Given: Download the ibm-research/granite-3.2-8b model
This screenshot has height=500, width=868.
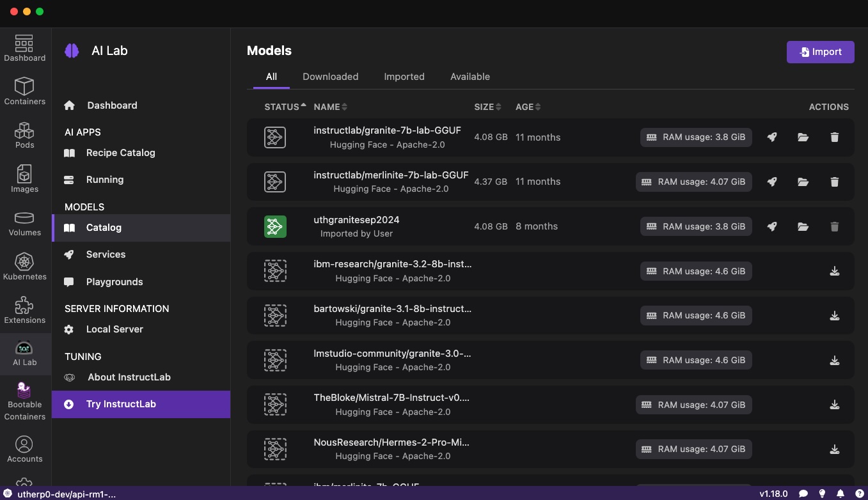Looking at the screenshot, I should click(834, 271).
